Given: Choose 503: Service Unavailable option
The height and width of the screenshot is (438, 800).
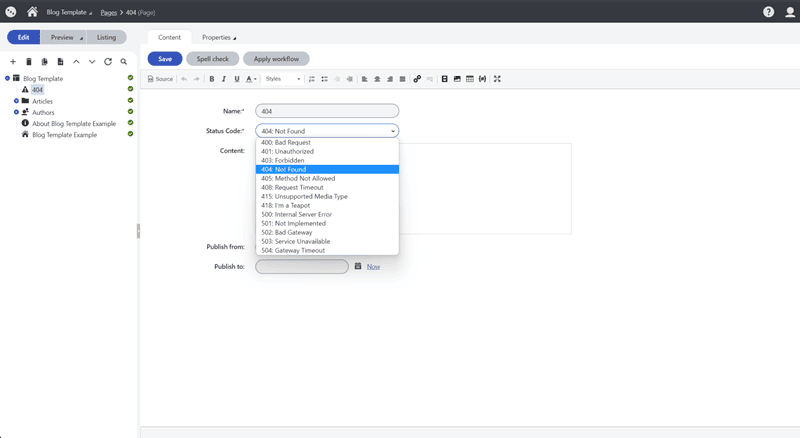Looking at the screenshot, I should 327,241.
